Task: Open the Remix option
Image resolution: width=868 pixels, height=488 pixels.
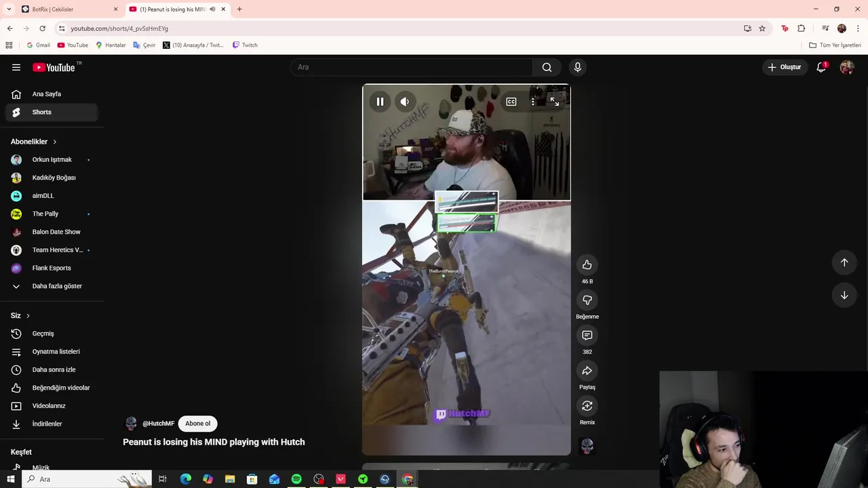Action: [587, 406]
